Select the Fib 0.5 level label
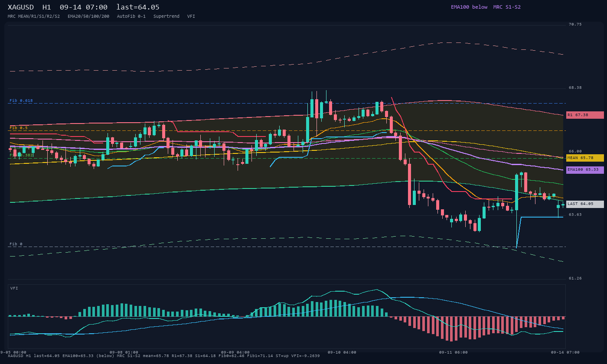 pos(19,128)
